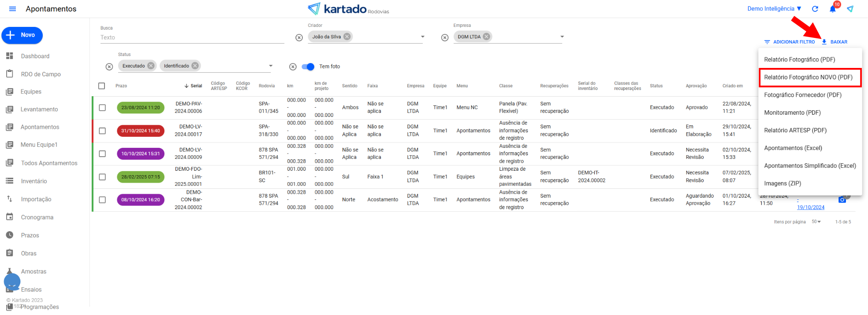Remove João da Silva chip from Criador
Image resolution: width=868 pixels, height=315 pixels.
tap(347, 37)
